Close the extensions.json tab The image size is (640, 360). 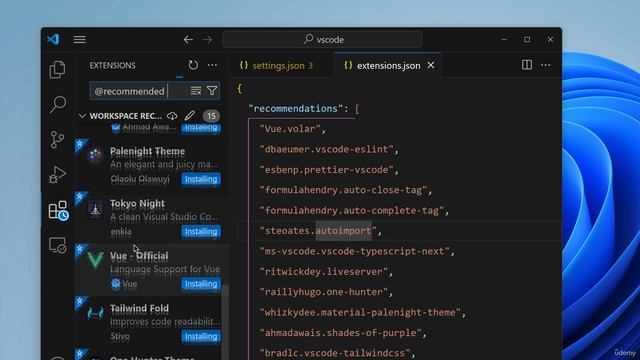[x=431, y=65]
